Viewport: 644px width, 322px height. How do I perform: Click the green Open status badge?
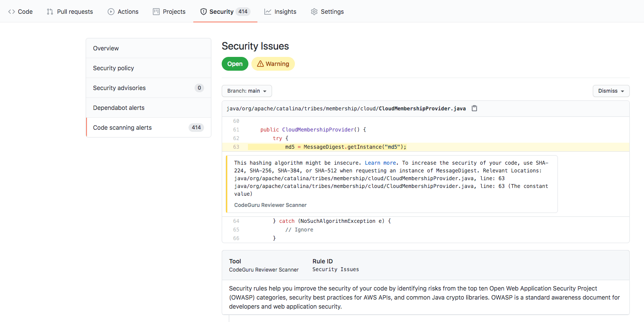pos(235,63)
